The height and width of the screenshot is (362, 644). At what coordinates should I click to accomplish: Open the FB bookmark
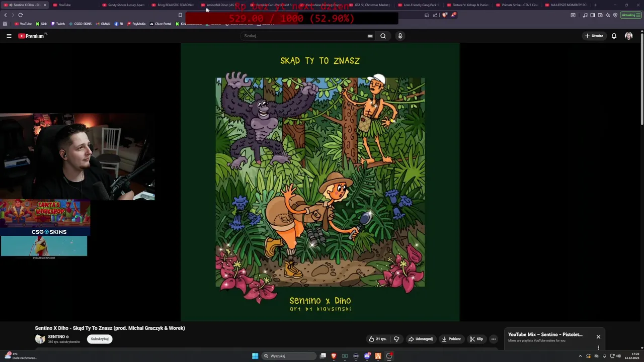[119, 24]
